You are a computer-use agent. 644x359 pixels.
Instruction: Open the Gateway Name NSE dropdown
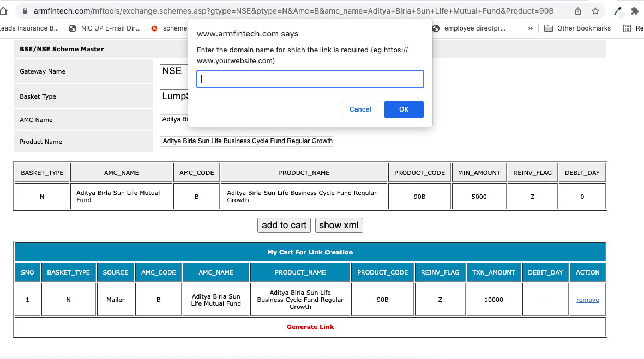coord(174,71)
